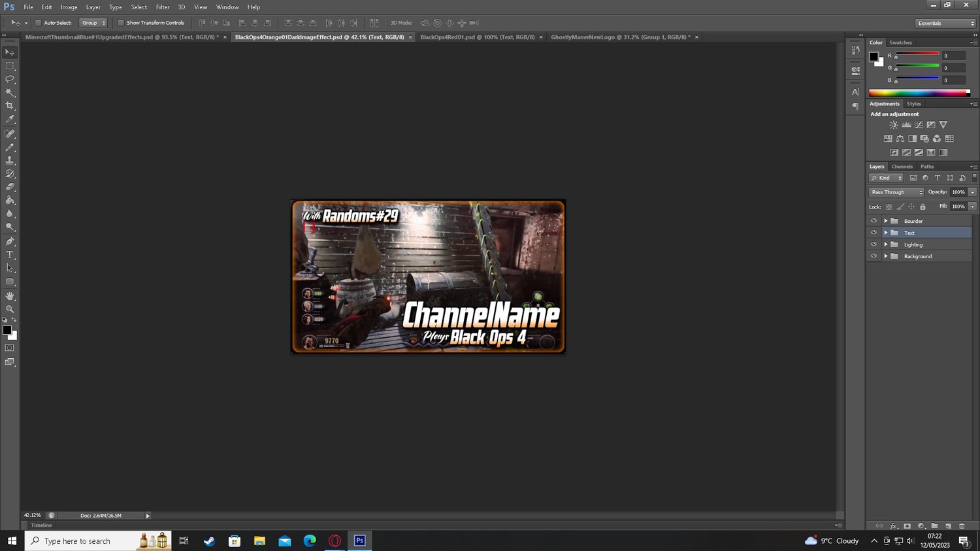Select the Crop tool
The width and height of the screenshot is (980, 551).
(x=10, y=106)
